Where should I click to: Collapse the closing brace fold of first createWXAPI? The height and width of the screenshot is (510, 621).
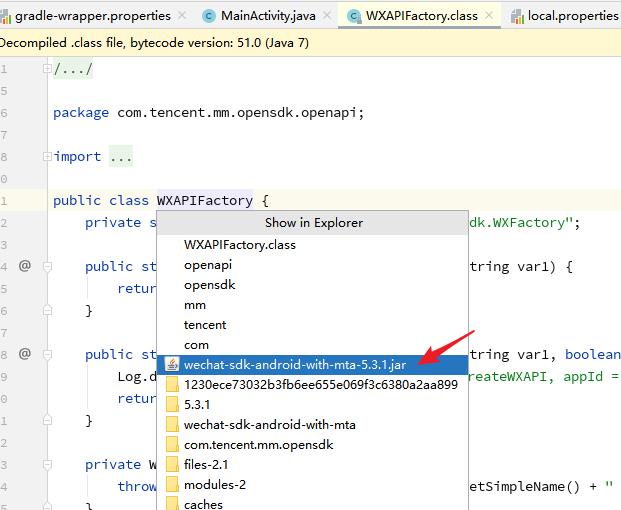click(x=47, y=310)
